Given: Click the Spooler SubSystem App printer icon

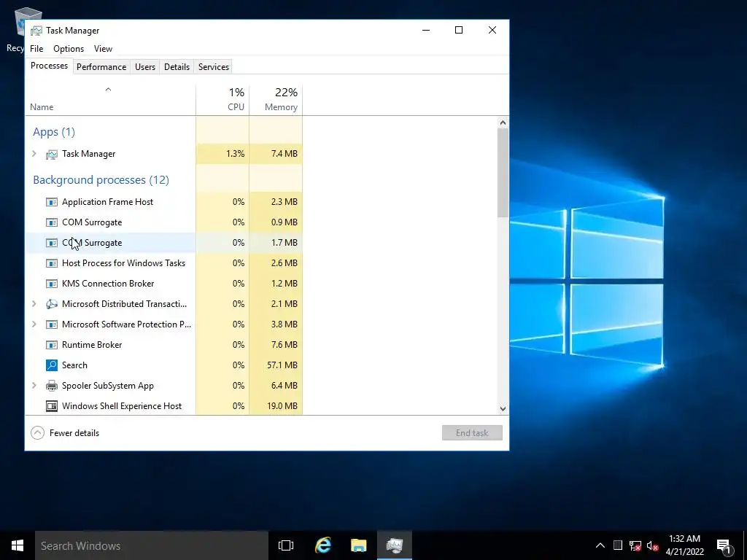Looking at the screenshot, I should coord(52,386).
